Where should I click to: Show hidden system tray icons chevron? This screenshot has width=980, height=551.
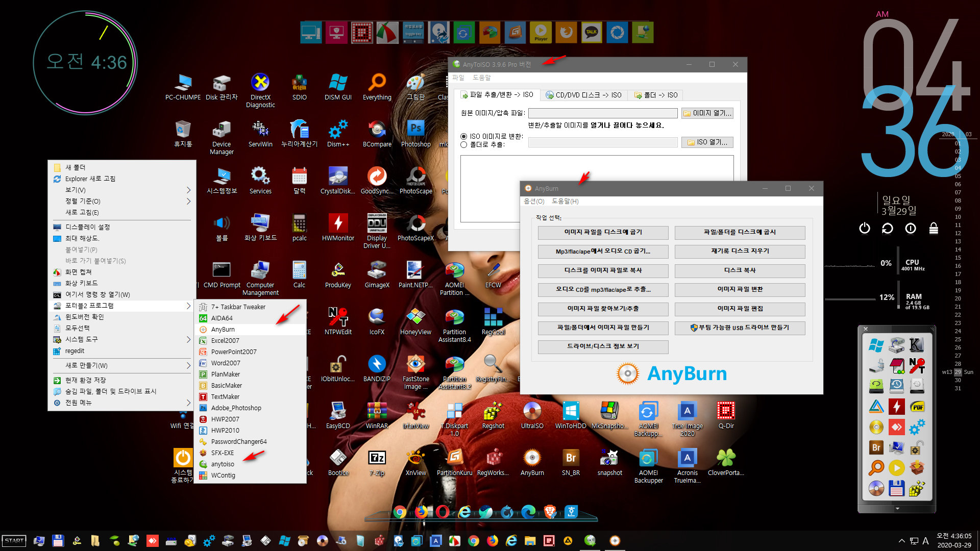point(901,541)
